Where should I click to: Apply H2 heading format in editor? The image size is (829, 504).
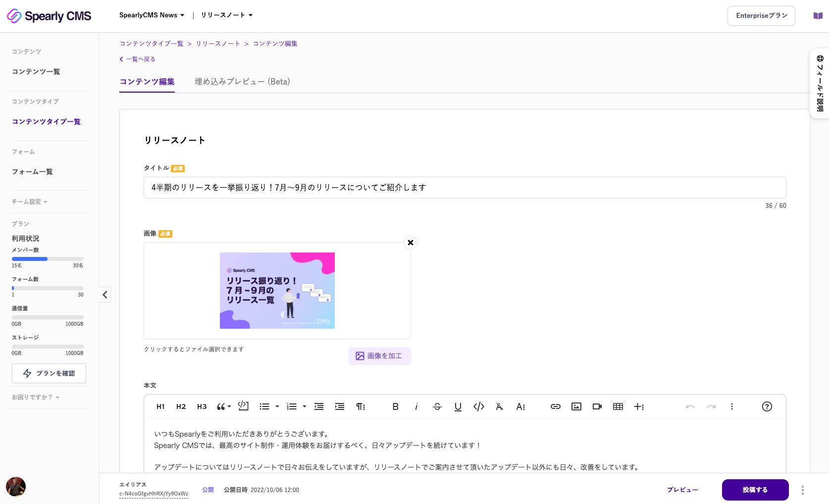181,406
